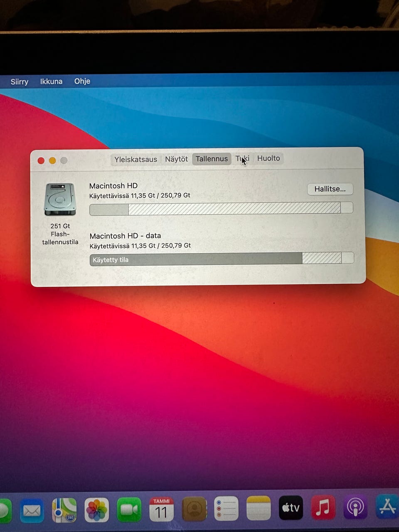Launch Maps from the Dock
399x532 pixels.
pyautogui.click(x=64, y=510)
